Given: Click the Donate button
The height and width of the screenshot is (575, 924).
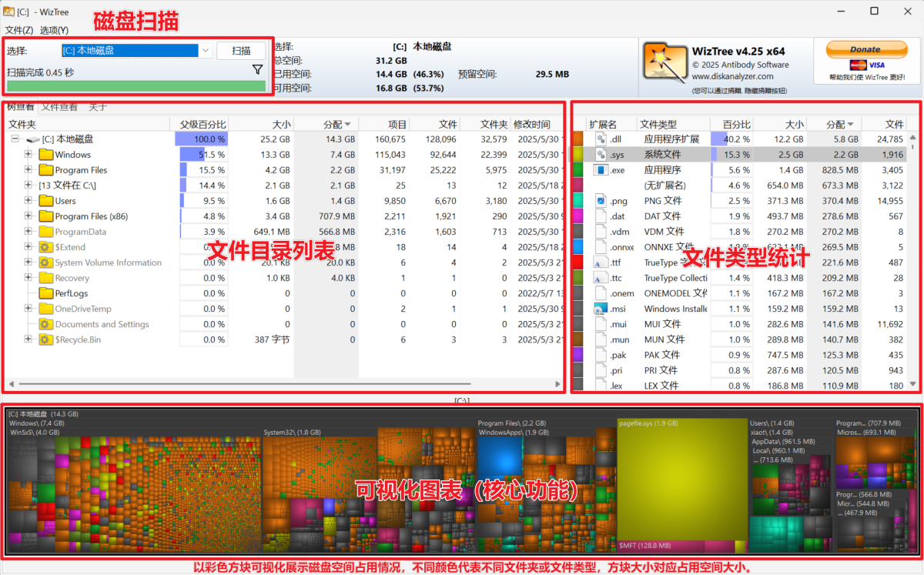Looking at the screenshot, I should pyautogui.click(x=866, y=49).
